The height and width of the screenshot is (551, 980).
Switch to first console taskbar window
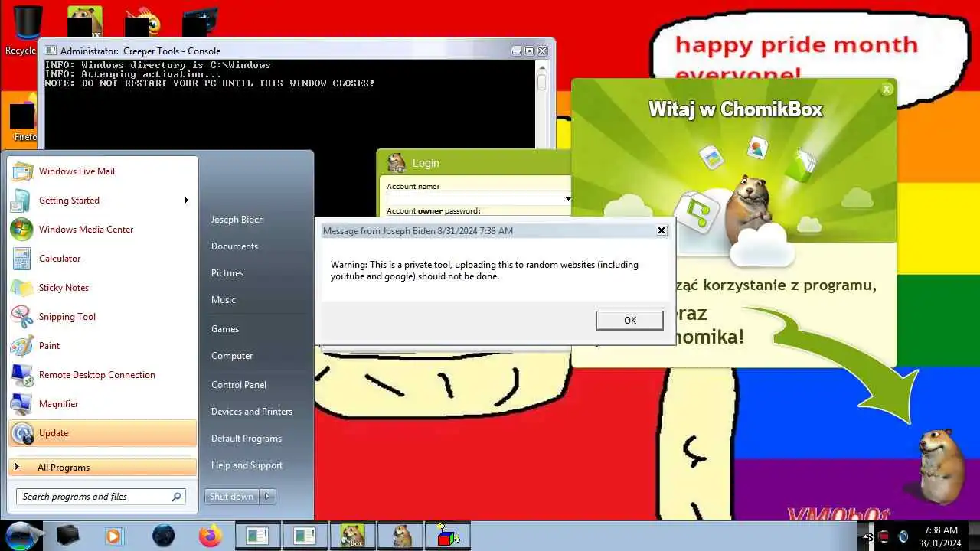pos(257,536)
